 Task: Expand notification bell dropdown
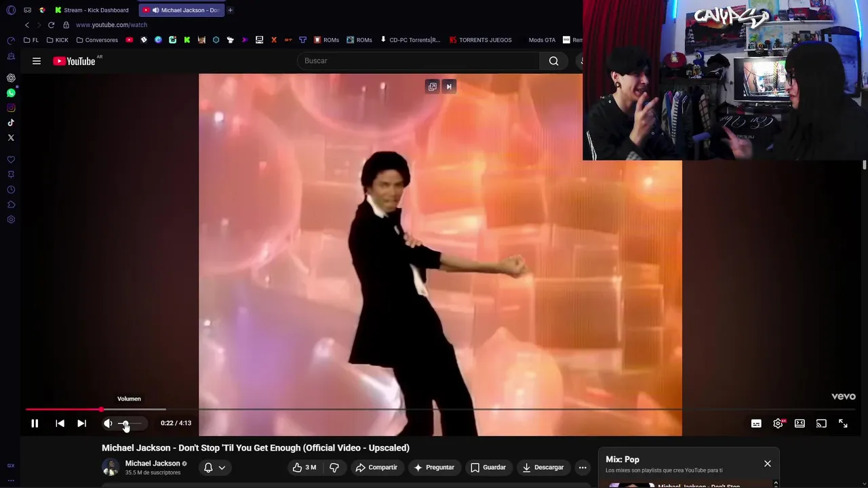pyautogui.click(x=216, y=468)
